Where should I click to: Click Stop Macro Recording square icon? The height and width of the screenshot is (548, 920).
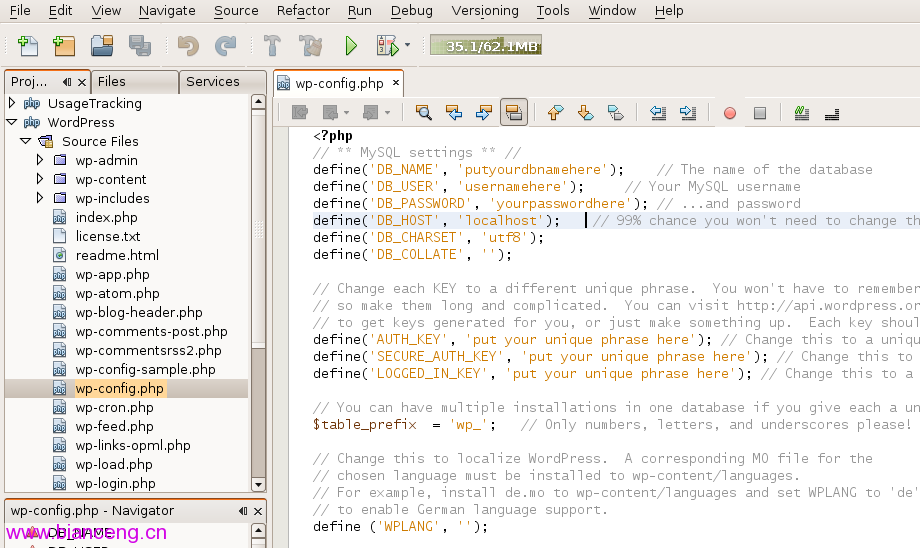(760, 113)
